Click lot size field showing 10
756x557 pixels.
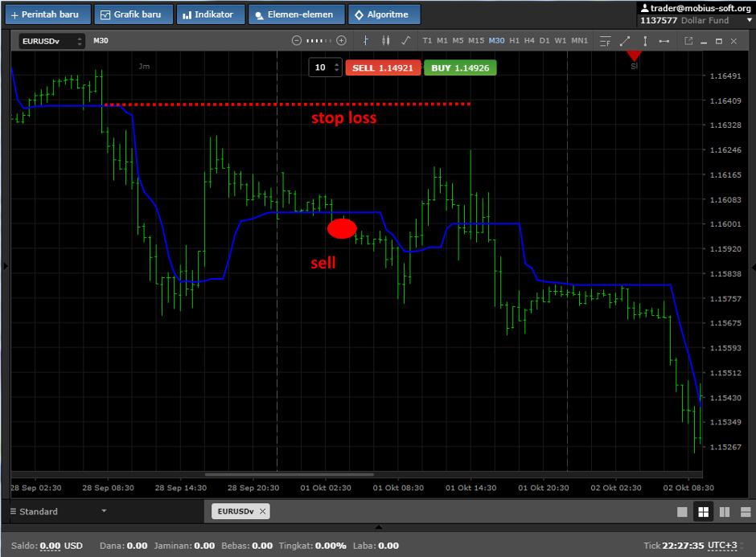pos(320,68)
